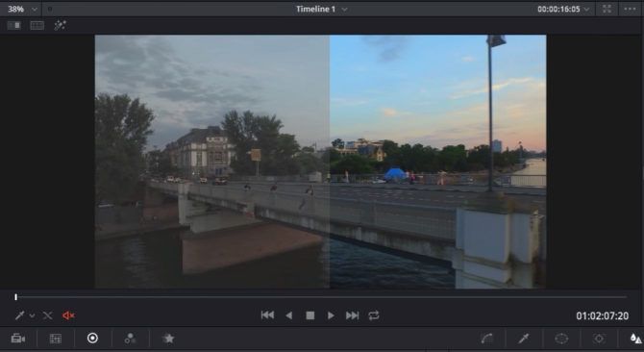Open the Tracker target palette icon
The width and height of the screenshot is (644, 352).
coord(599,339)
